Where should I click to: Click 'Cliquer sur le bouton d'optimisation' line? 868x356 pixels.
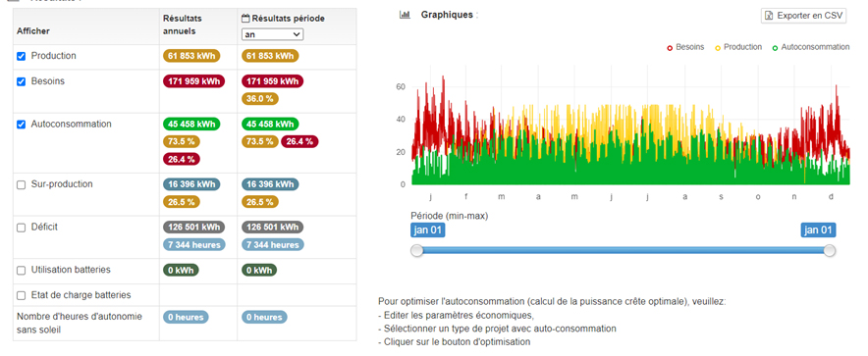454,342
